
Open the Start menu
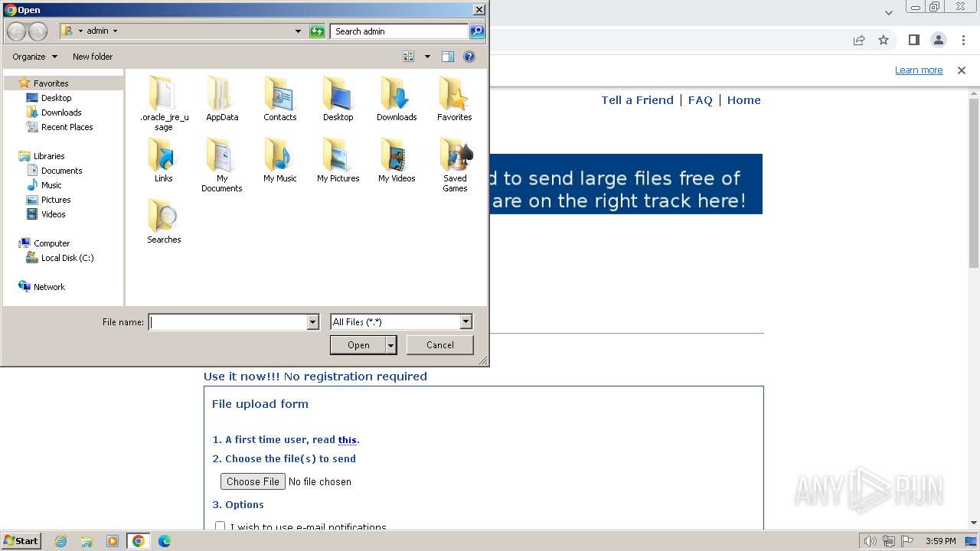pyautogui.click(x=21, y=541)
